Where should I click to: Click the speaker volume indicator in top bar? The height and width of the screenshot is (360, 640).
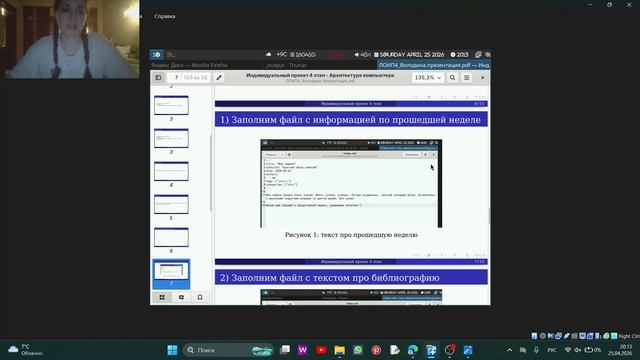tap(362, 54)
